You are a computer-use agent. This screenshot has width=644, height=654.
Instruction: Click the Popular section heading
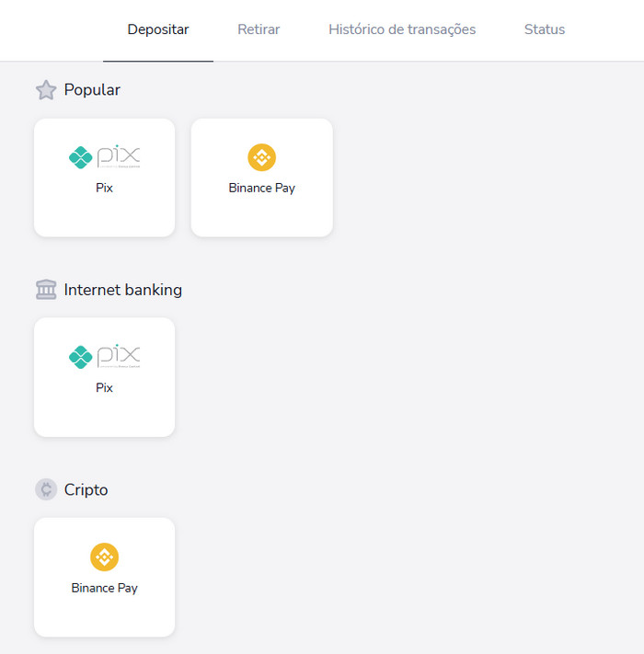(92, 90)
